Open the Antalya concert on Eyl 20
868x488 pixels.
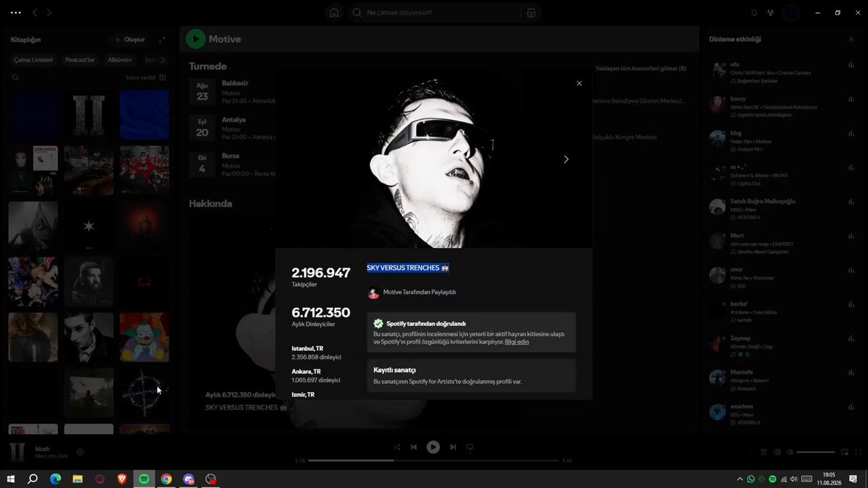[232, 128]
